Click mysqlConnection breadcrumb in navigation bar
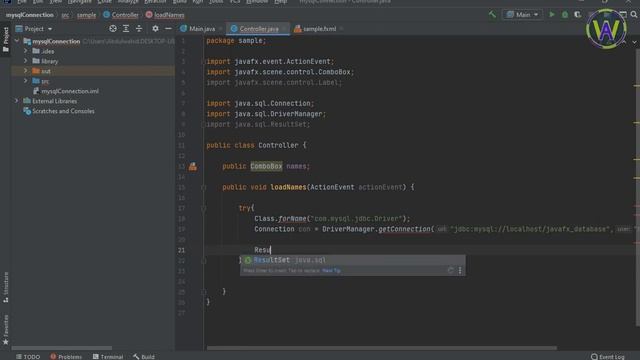 tap(29, 15)
